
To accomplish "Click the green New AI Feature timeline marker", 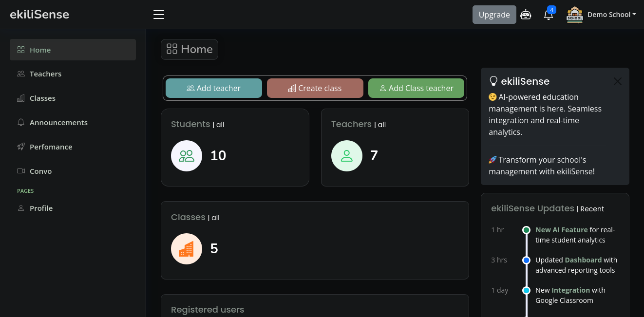I will (526, 230).
